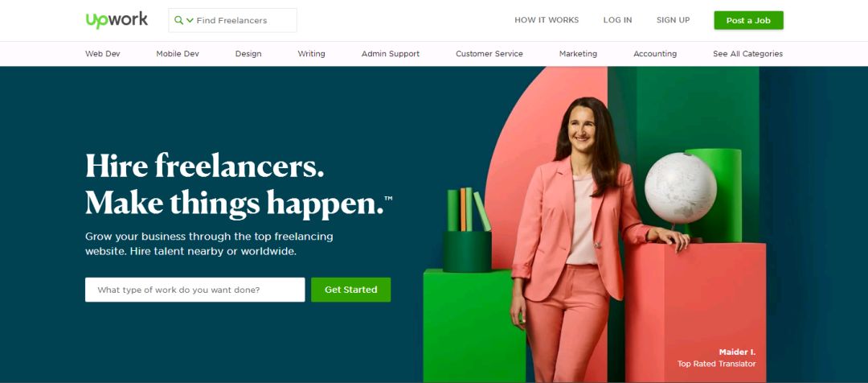Go to the Sign Up page
Screen dimensions: 868x383
pyautogui.click(x=674, y=20)
